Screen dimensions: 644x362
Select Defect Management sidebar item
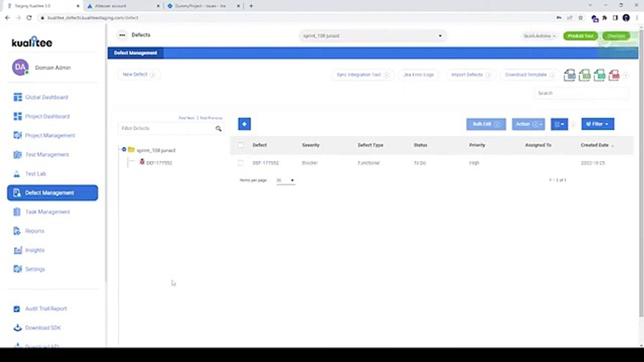(52, 193)
